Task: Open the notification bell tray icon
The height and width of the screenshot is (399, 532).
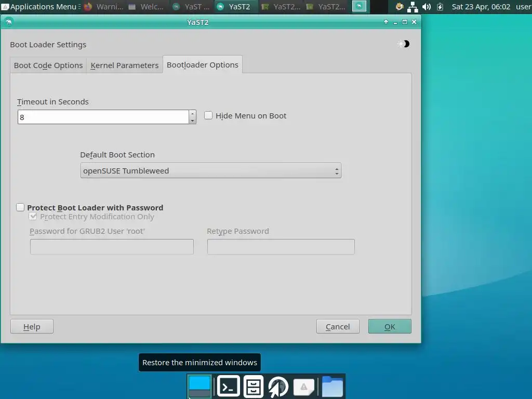Action: [400, 6]
